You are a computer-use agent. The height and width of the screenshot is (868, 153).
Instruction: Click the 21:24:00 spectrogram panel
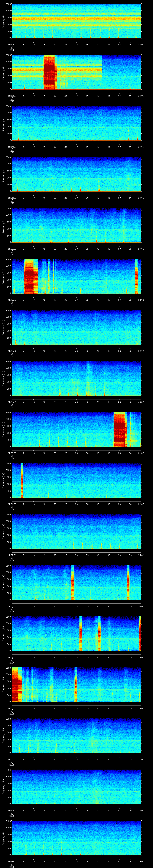[x=76, y=123]
